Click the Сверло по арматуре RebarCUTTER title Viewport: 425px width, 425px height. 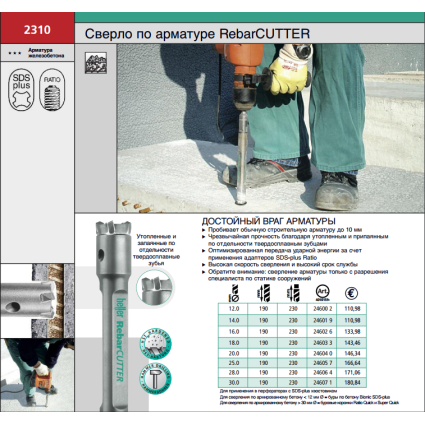click(x=197, y=34)
